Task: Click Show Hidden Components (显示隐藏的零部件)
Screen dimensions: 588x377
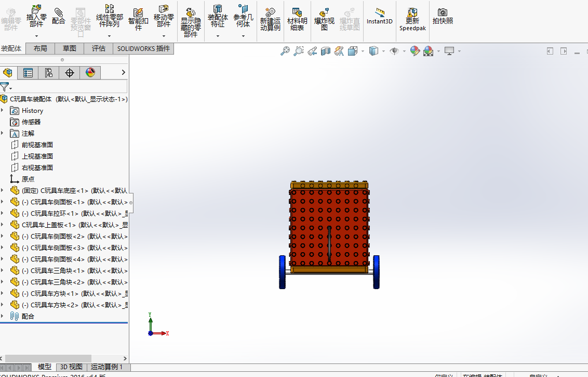Action: click(x=191, y=22)
